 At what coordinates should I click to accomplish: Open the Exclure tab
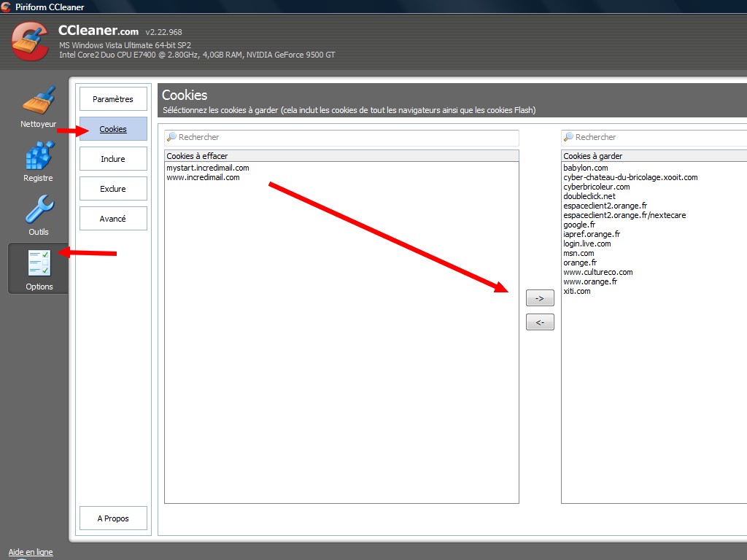[x=113, y=189]
